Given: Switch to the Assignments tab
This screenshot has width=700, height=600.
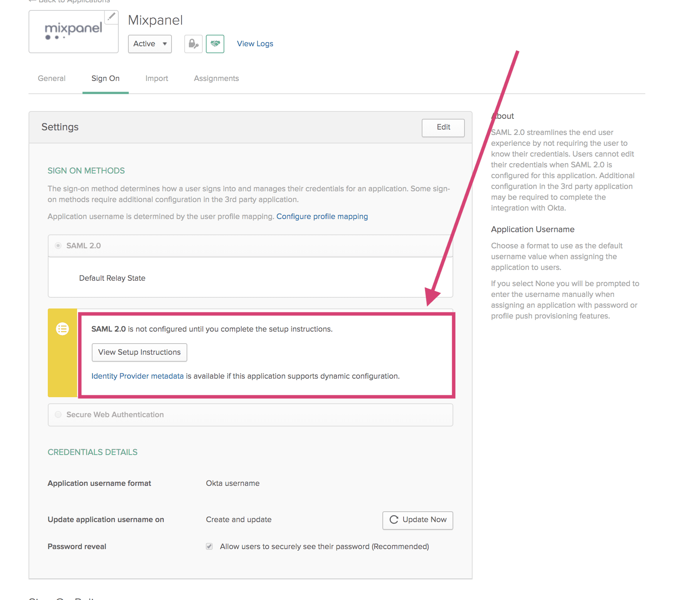Looking at the screenshot, I should (216, 78).
